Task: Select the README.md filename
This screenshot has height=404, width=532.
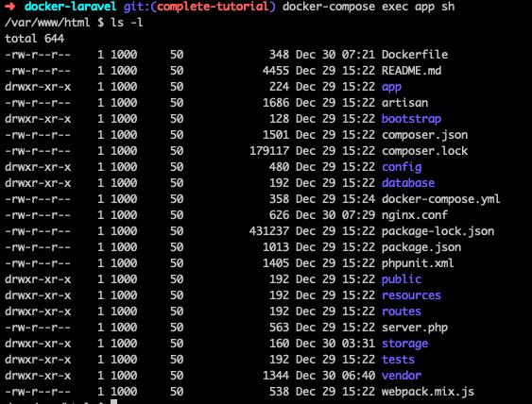Action: (x=412, y=71)
